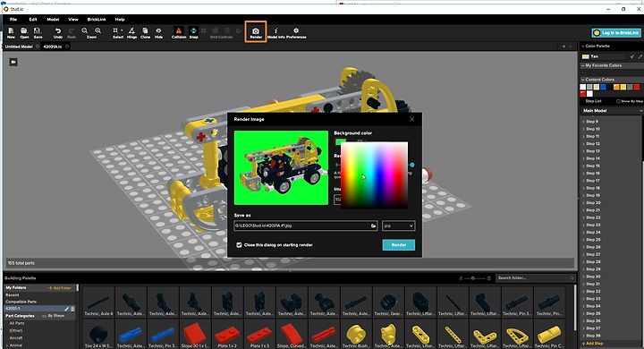
Task: Switch to the Untitled Model tab
Action: pos(19,47)
